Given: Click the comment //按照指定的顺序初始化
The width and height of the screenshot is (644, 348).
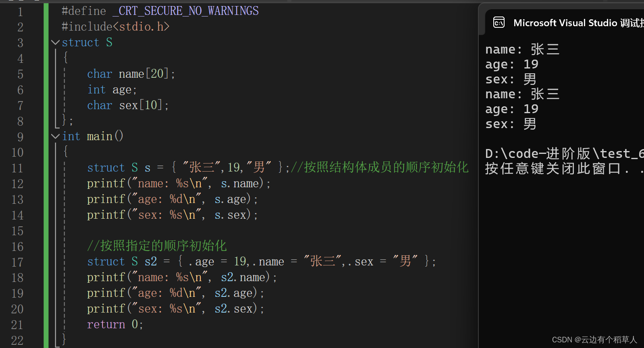Looking at the screenshot, I should [157, 246].
